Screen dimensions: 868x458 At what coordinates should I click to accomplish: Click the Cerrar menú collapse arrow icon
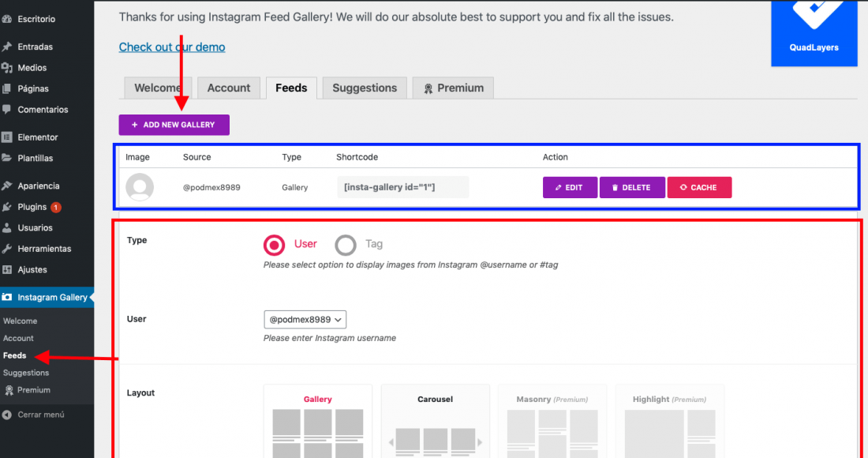point(6,415)
